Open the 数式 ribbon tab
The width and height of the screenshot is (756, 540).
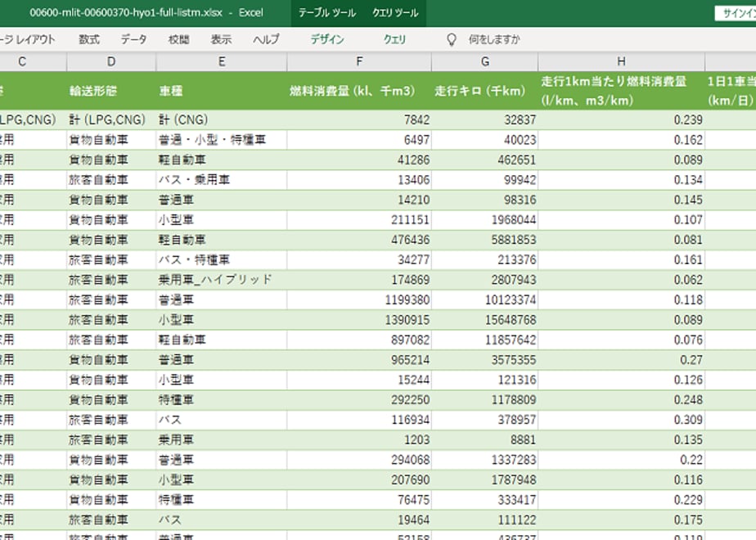89,39
